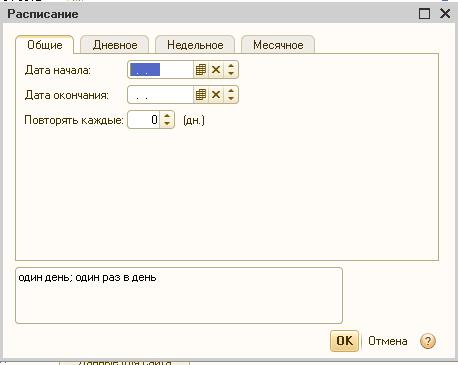Close the Расписание dialog
The width and height of the screenshot is (458, 365).
click(x=445, y=14)
